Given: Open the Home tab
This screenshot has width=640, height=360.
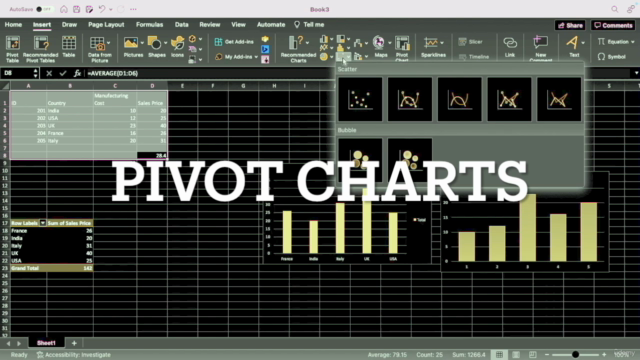Looking at the screenshot, I should pos(13,24).
